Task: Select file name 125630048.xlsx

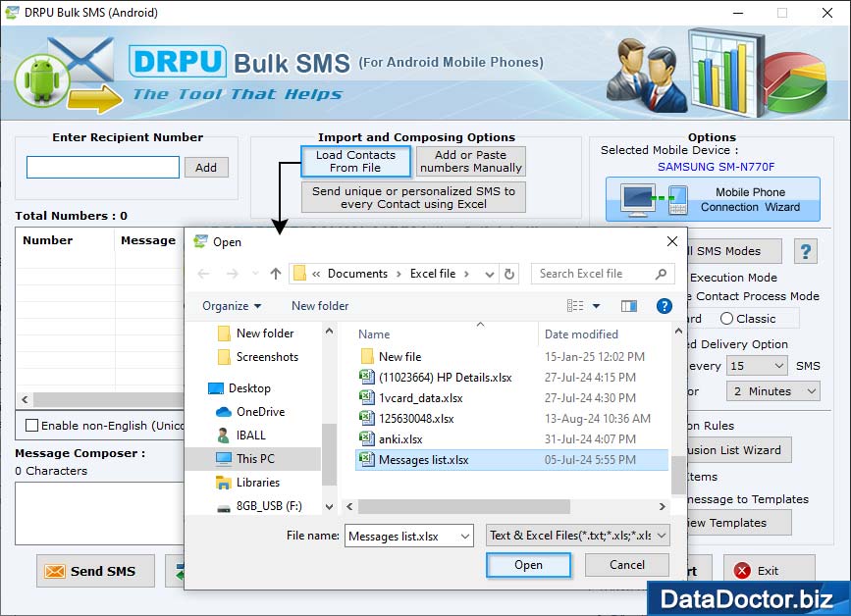Action: click(416, 419)
